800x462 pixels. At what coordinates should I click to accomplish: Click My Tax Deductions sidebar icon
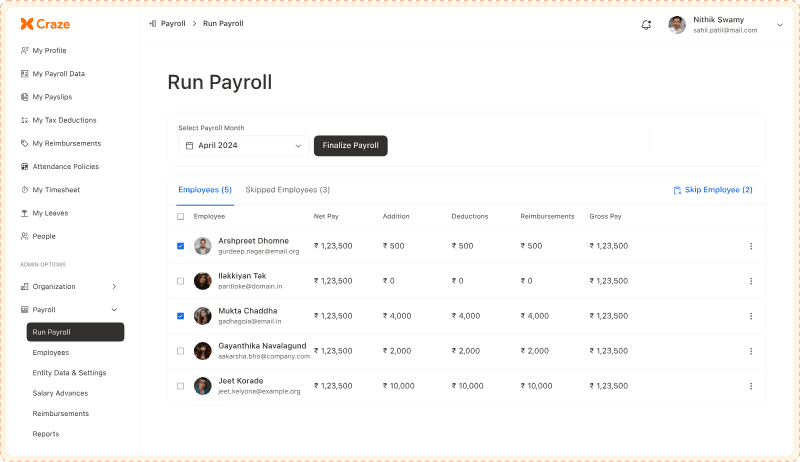tap(24, 120)
